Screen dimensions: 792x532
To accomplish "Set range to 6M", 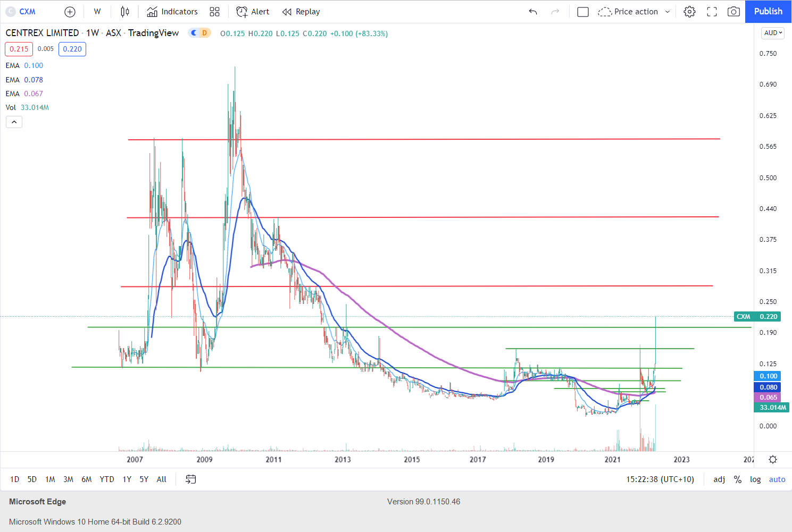I will pyautogui.click(x=87, y=479).
